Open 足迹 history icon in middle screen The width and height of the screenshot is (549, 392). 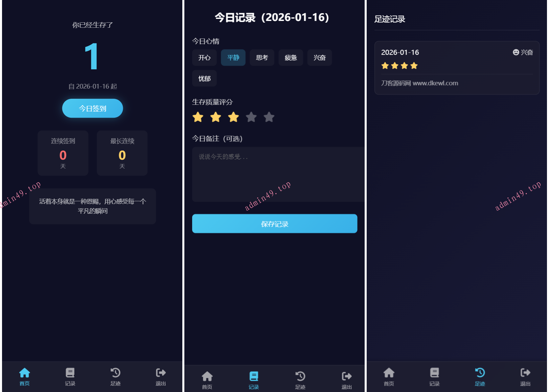pos(300,376)
